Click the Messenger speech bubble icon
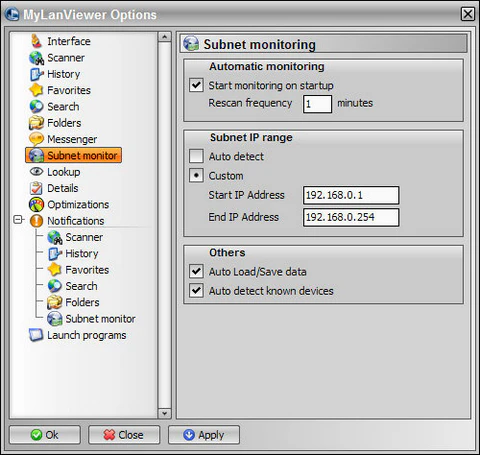480x455 pixels. [36, 139]
